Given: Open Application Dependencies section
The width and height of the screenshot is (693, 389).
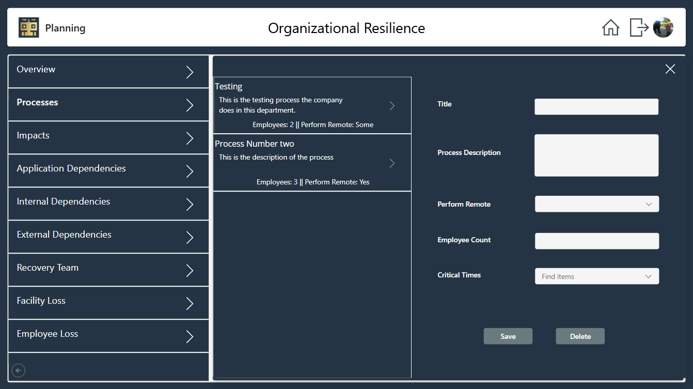Looking at the screenshot, I should point(108,171).
